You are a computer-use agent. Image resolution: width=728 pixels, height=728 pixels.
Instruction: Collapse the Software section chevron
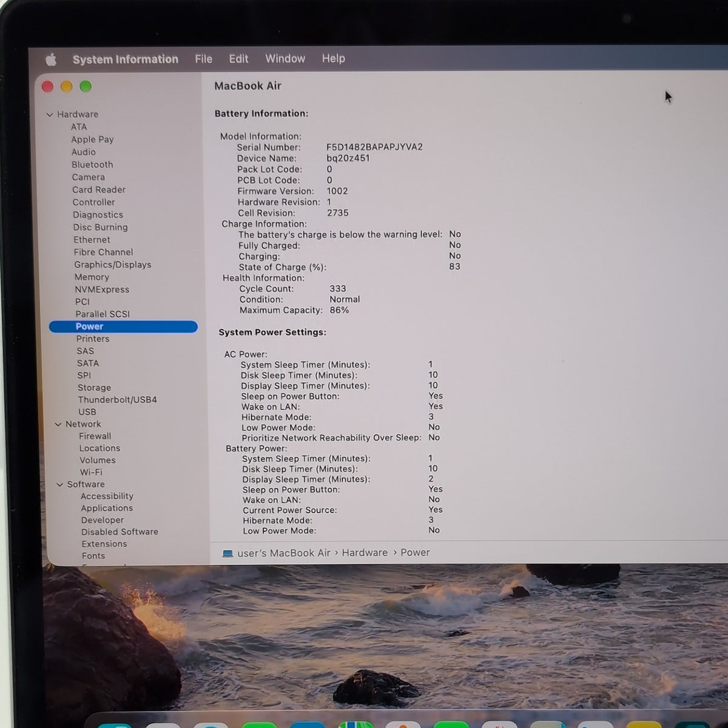[x=60, y=484]
